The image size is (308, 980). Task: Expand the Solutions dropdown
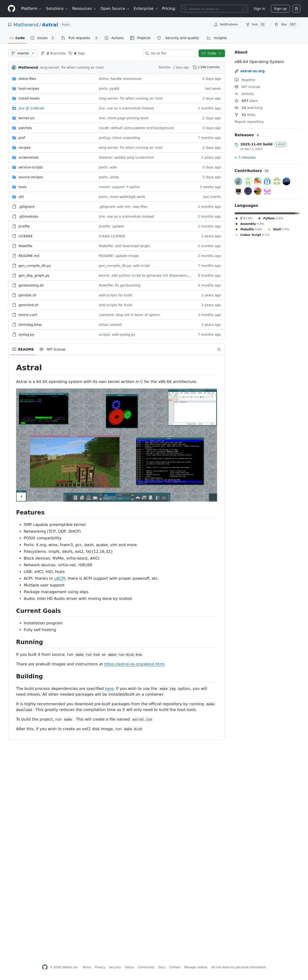coord(57,8)
